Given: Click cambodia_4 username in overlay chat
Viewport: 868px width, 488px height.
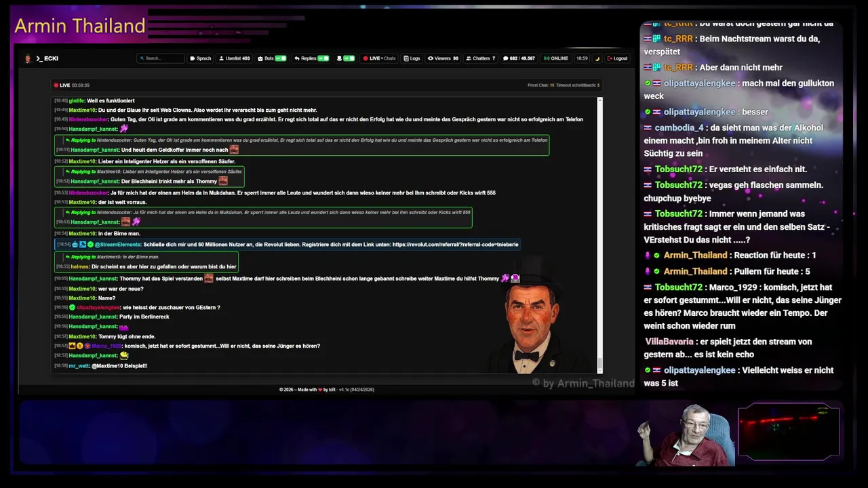Looking at the screenshot, I should [679, 127].
